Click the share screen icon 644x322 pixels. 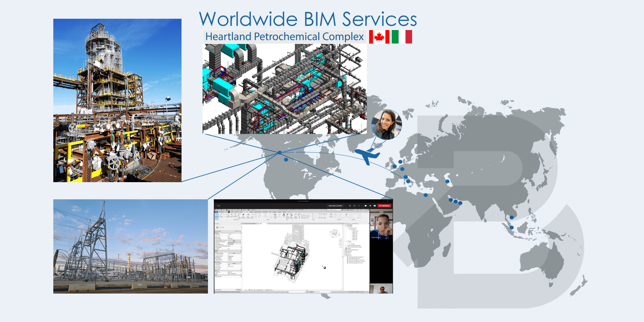click(x=375, y=206)
